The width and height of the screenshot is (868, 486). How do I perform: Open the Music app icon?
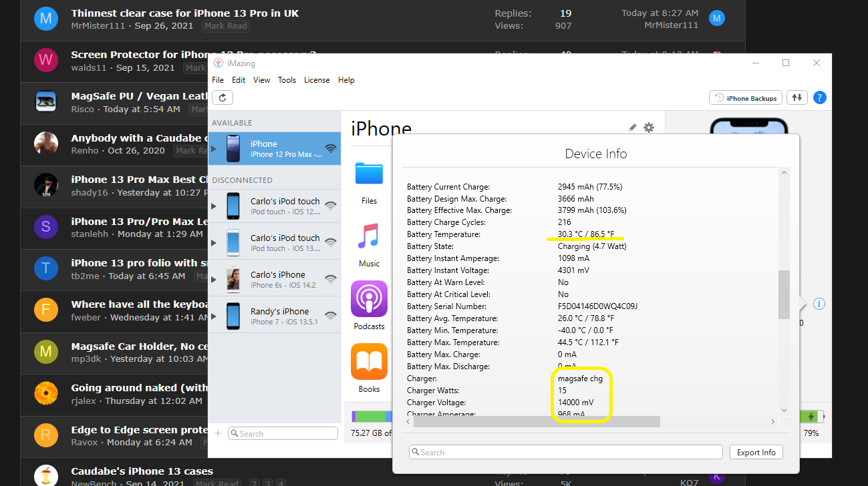(369, 236)
